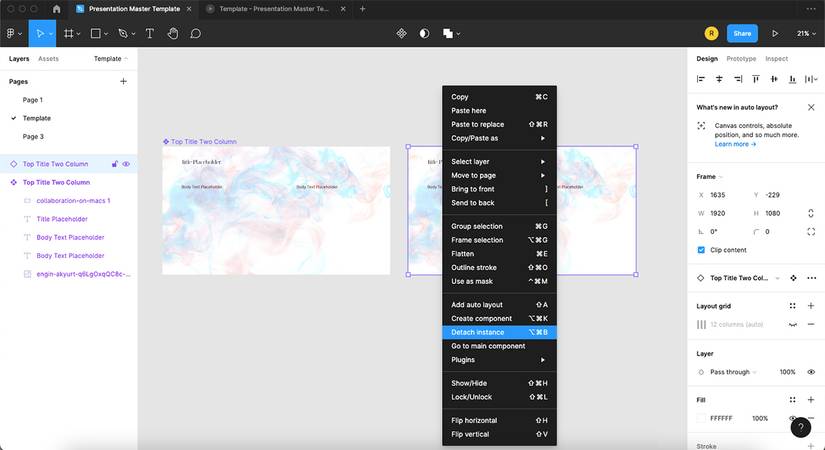
Task: Select the collaboration-on-macs 1 layer
Action: 73,201
